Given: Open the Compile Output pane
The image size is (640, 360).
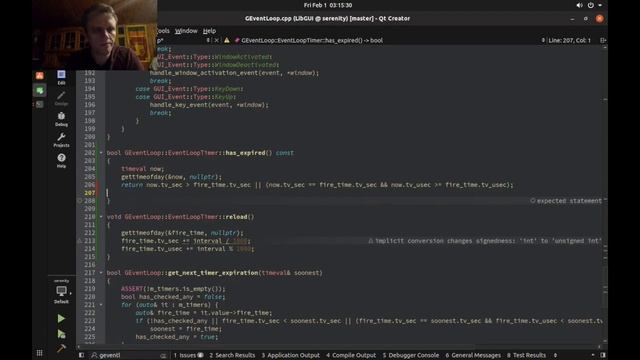Looking at the screenshot, I should point(351,355).
